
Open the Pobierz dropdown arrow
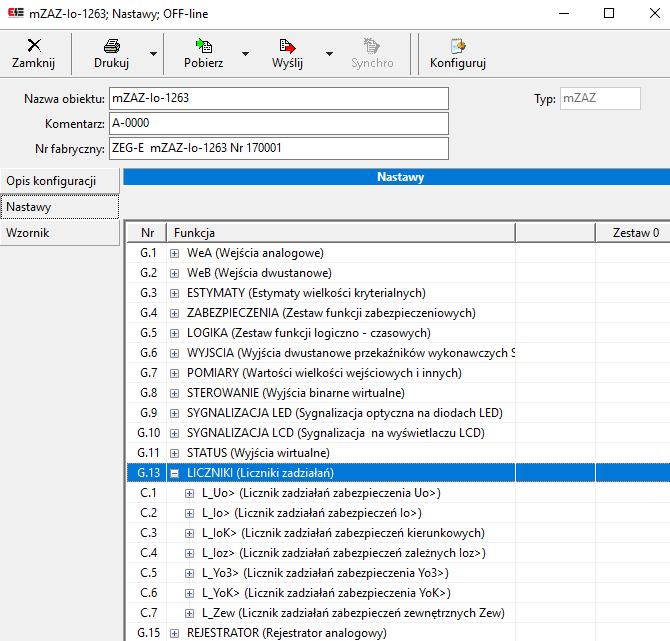[x=245, y=54]
